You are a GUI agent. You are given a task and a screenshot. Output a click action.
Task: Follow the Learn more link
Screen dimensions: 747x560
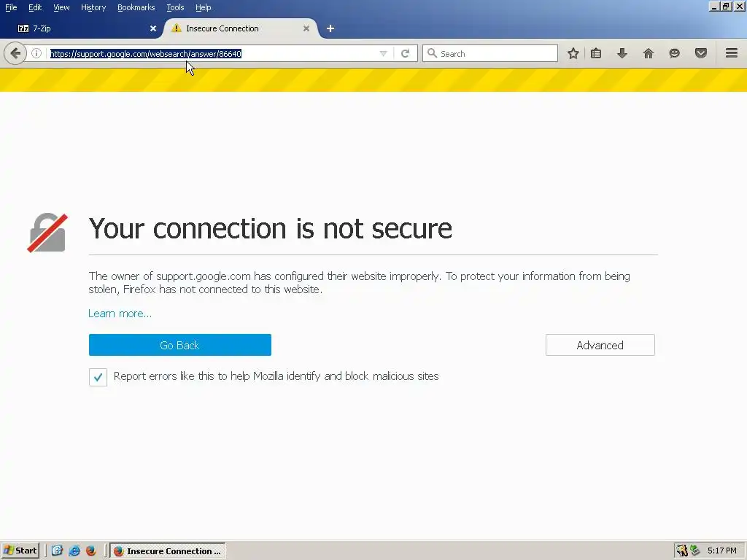click(x=120, y=314)
